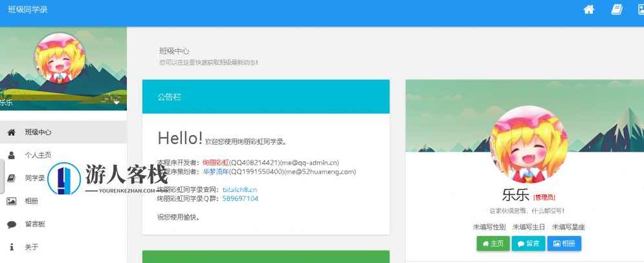Expand the user dropdown arrow under sidebar avatar
The width and height of the screenshot is (644, 263).
tap(117, 102)
